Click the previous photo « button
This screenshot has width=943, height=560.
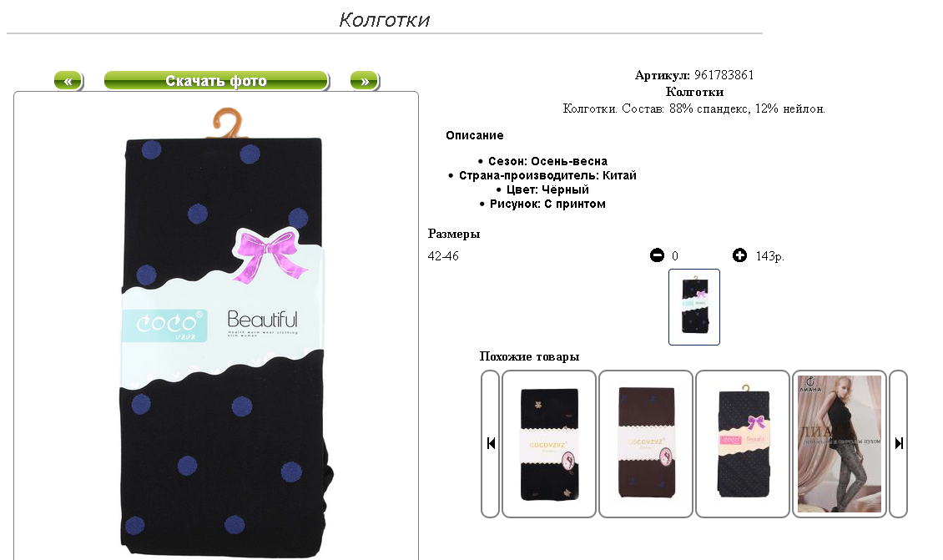68,81
